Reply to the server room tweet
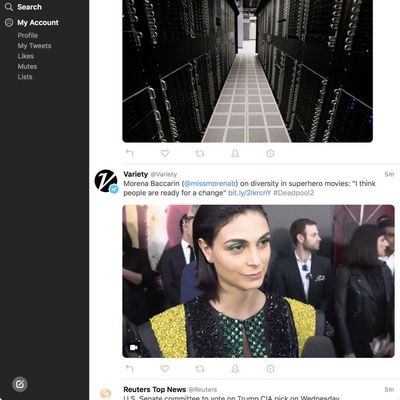This screenshot has height=400, width=400. [129, 153]
